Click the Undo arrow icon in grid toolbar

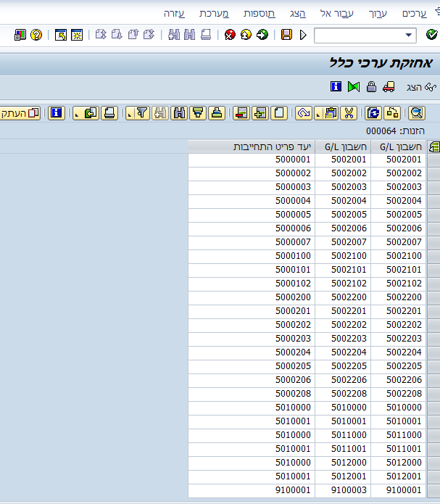(304, 113)
